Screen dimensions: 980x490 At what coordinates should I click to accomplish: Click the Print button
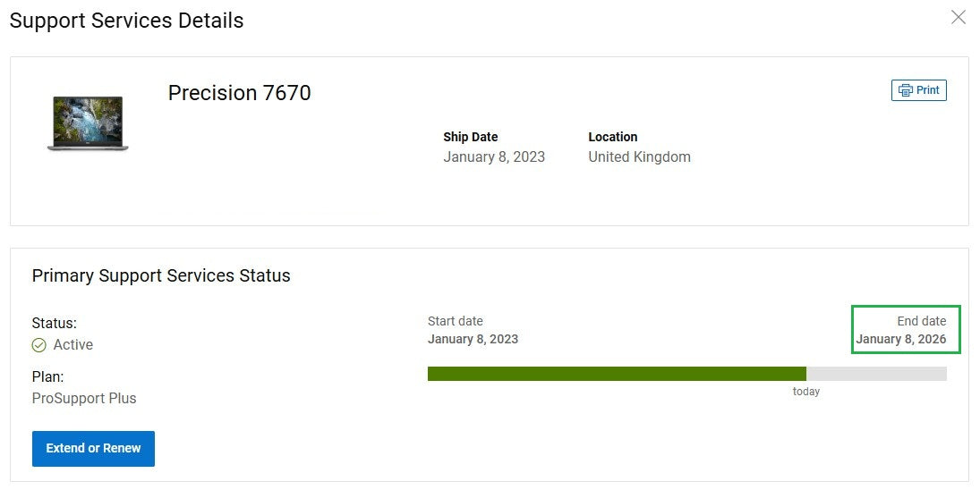pos(919,90)
